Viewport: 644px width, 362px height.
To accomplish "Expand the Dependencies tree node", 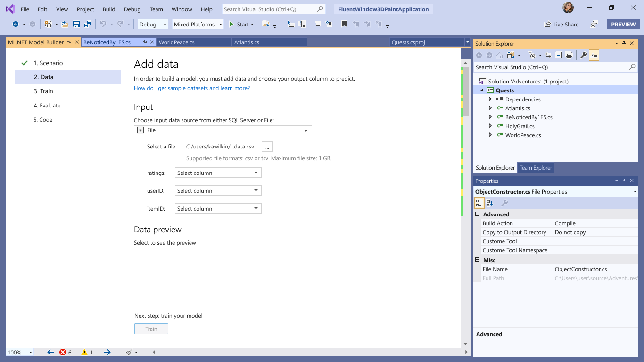I will (x=490, y=99).
